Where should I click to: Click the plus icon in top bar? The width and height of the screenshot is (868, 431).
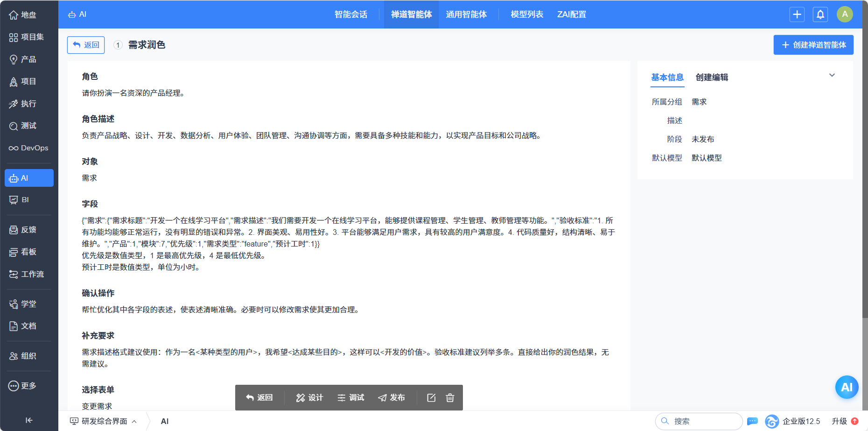click(x=797, y=14)
